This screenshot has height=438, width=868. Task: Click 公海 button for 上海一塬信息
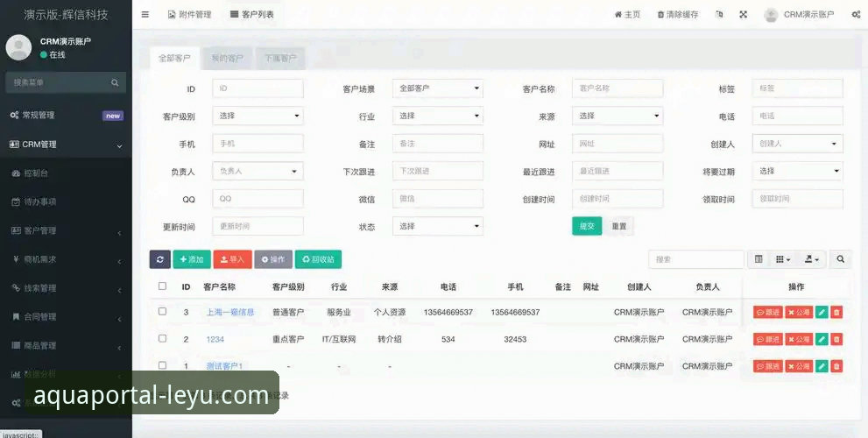(799, 313)
